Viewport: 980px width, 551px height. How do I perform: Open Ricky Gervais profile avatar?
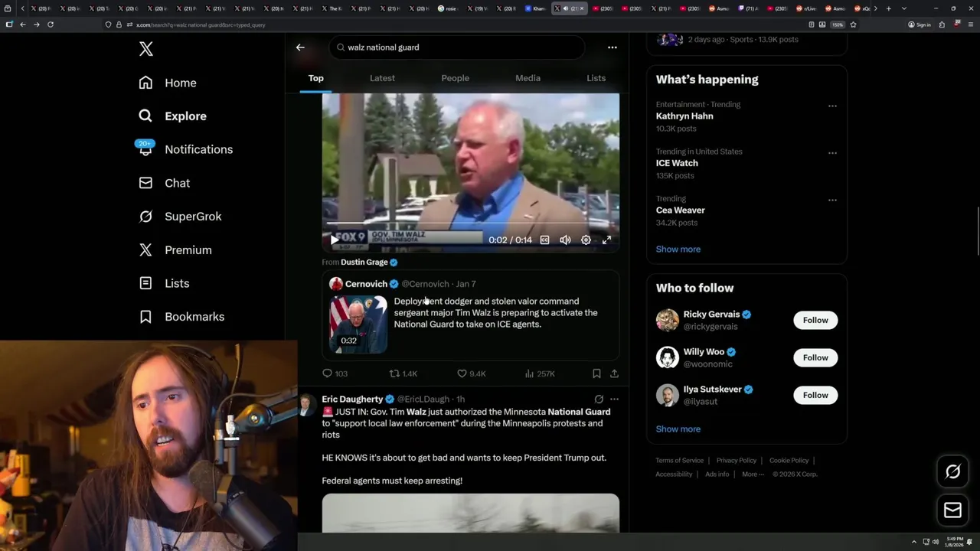click(668, 320)
